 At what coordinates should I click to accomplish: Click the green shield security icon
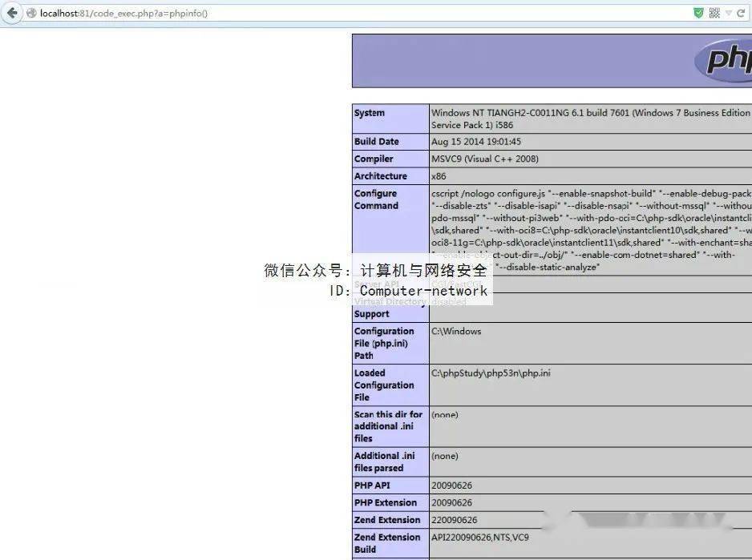coord(698,14)
